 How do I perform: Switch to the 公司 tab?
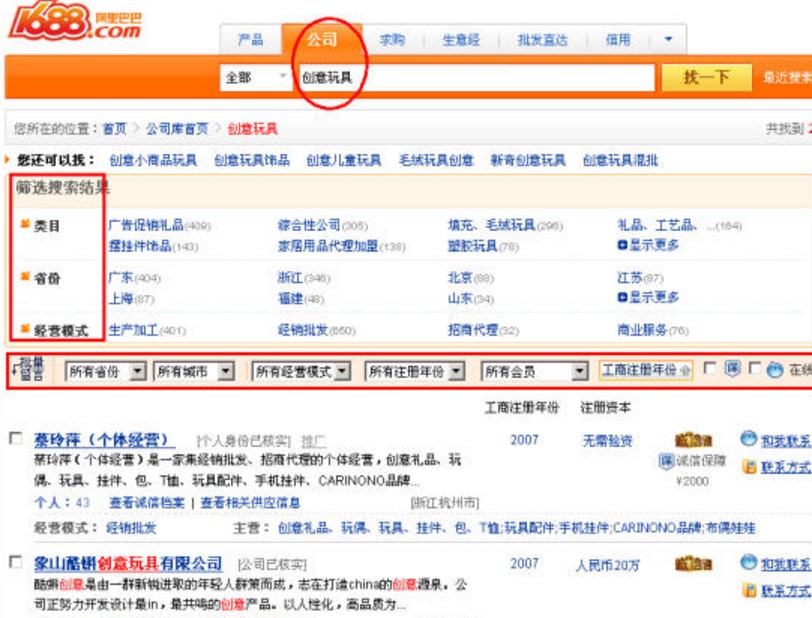point(322,39)
